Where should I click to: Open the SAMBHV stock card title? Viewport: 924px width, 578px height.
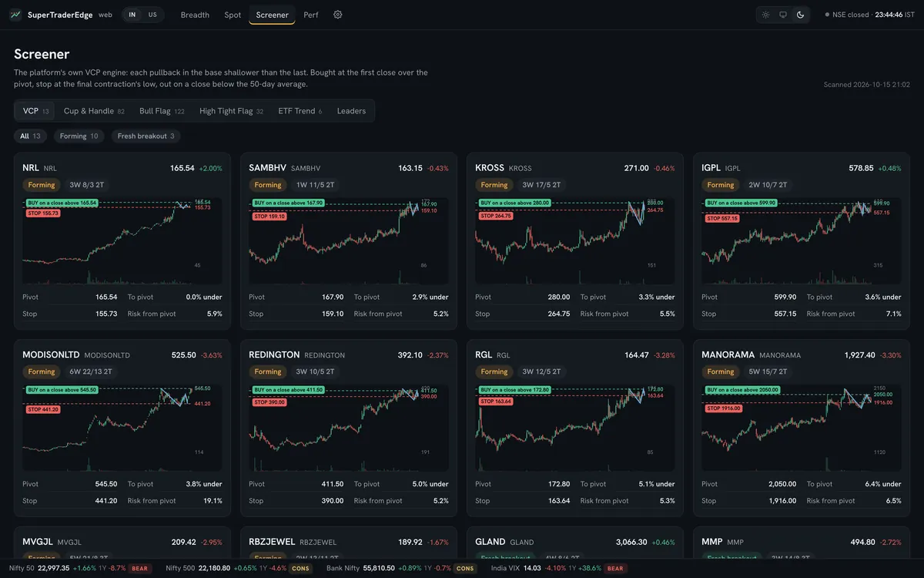tap(267, 168)
